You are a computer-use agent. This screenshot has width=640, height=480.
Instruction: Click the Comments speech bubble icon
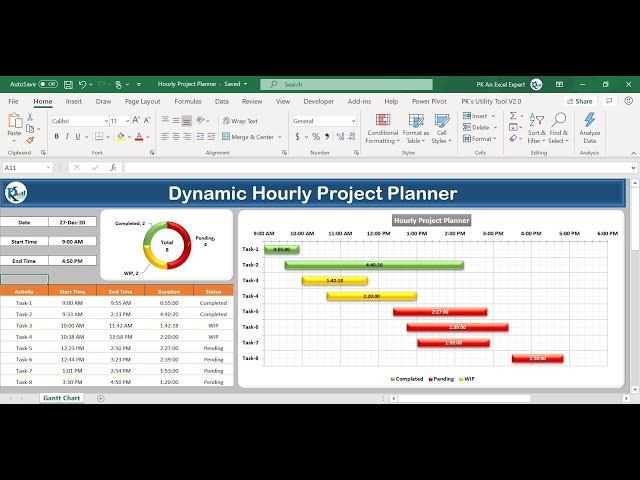(x=609, y=101)
